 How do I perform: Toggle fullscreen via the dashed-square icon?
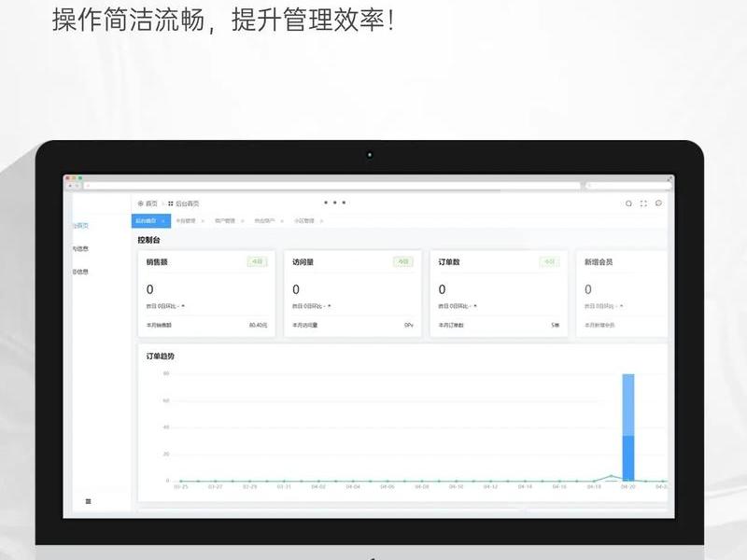tap(643, 203)
